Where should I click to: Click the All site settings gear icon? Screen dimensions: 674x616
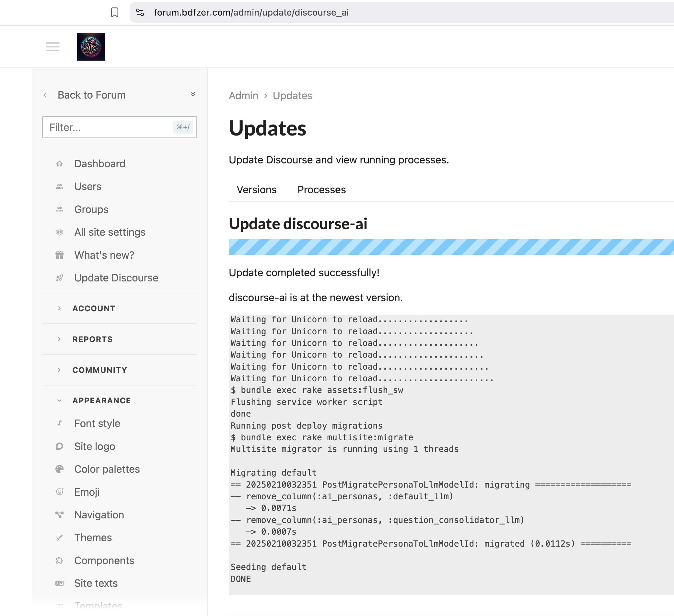tap(60, 232)
